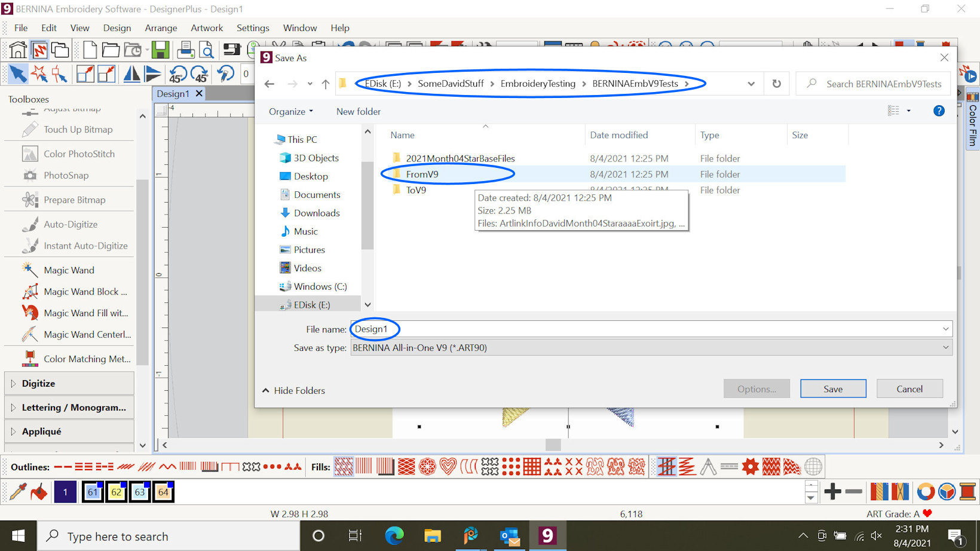Open the view options dropdown arrow
Screen dimensions: 980x551
[x=908, y=111]
